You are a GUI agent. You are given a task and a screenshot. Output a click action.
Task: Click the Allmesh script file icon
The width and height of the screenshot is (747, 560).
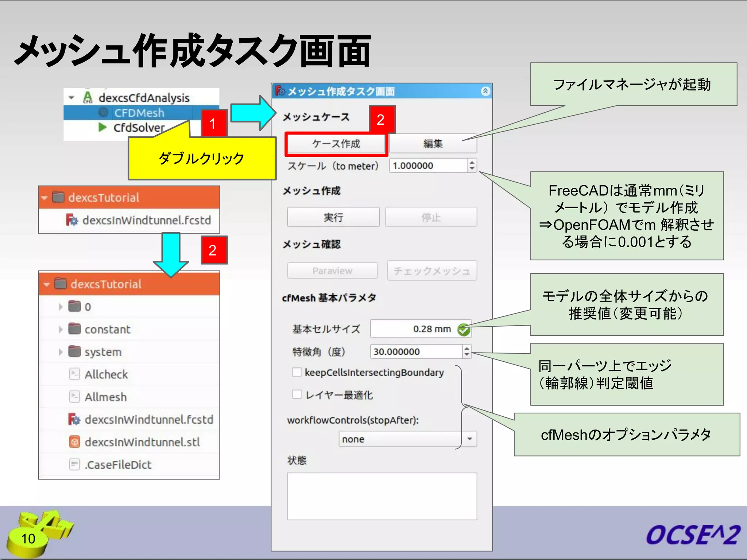coord(74,397)
